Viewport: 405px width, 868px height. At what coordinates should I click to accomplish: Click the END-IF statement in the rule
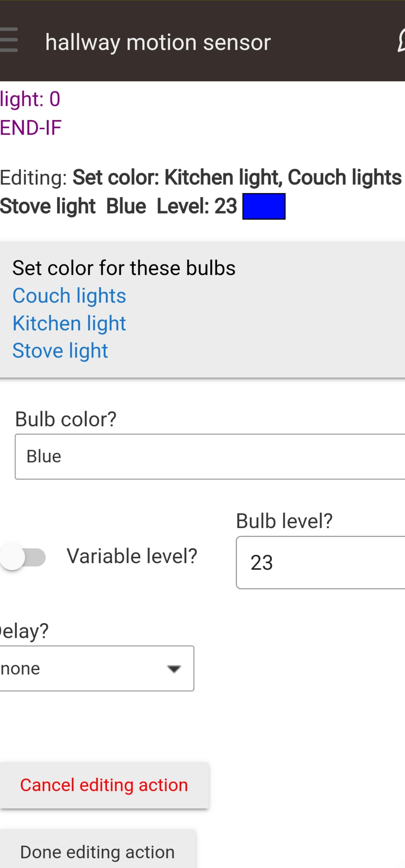tap(30, 127)
